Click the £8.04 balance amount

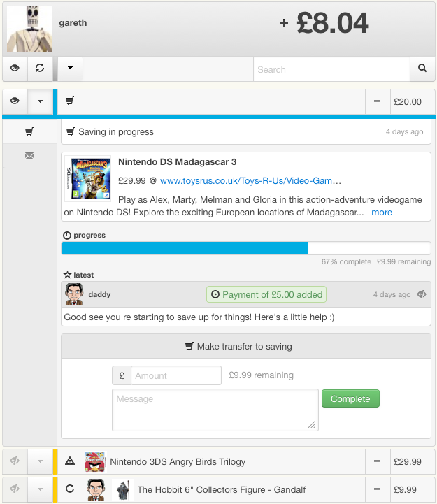(x=333, y=23)
